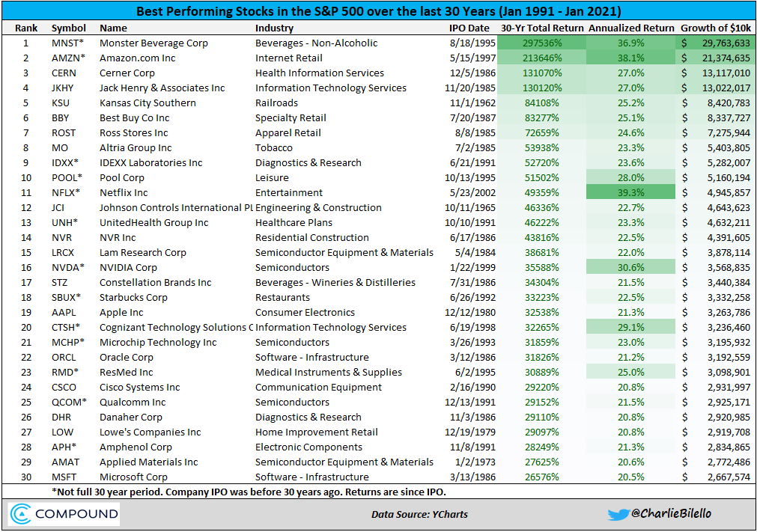Click UnitedHealth Group Inc name
The height and width of the screenshot is (532, 757).
coord(154,222)
